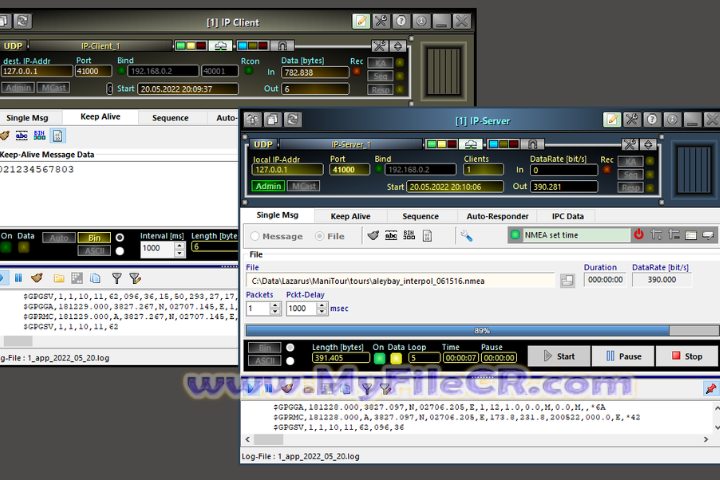The image size is (720, 480).
Task: Click the Port 41000 field in IP-Server
Action: coord(349,169)
